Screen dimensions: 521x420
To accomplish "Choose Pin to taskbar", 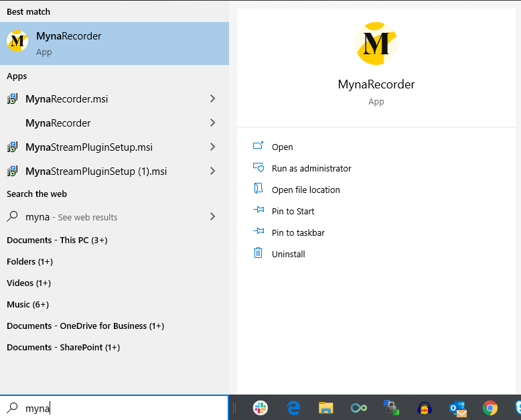I will point(298,232).
